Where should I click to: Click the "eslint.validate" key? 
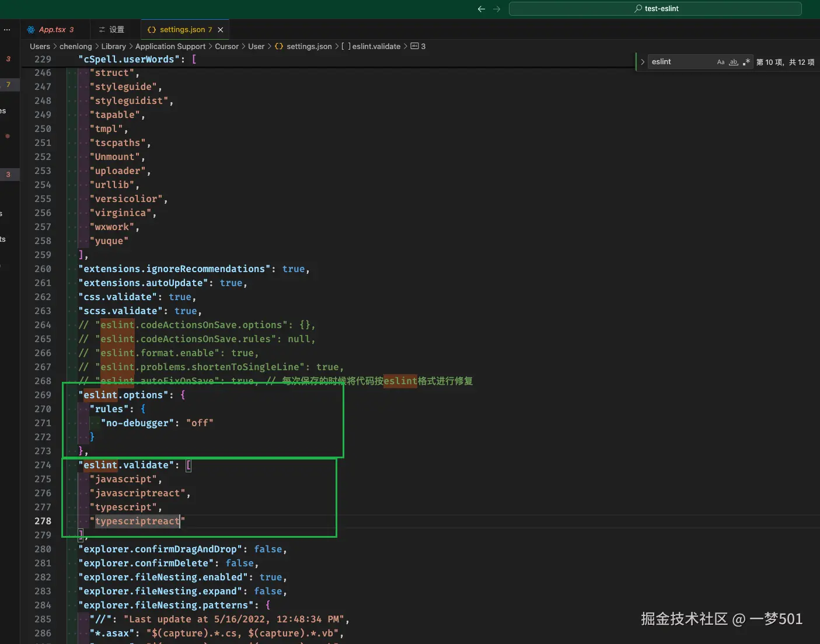point(126,465)
